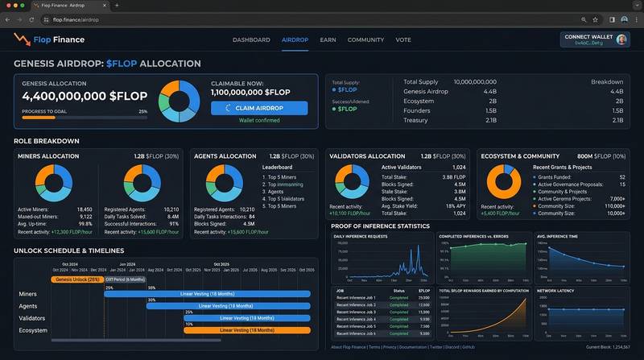Click the user avatar in Connect Wallet
Image resolution: width=644 pixels, height=360 pixels.
(x=621, y=39)
